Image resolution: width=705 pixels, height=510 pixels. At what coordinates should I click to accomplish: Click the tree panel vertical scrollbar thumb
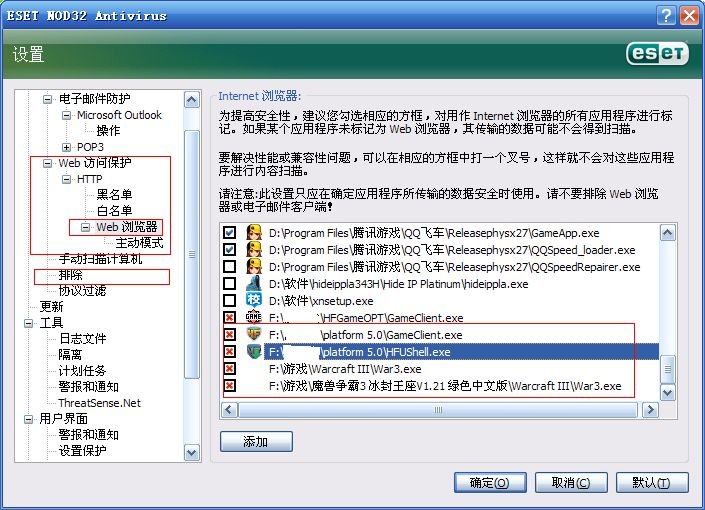(192, 255)
